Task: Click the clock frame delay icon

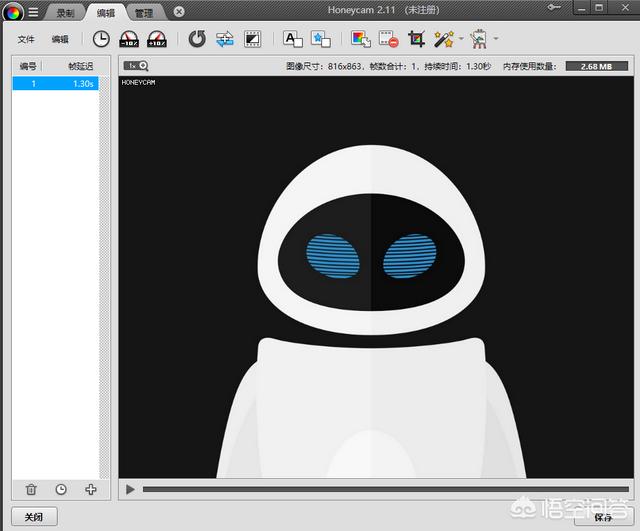Action: (x=101, y=39)
